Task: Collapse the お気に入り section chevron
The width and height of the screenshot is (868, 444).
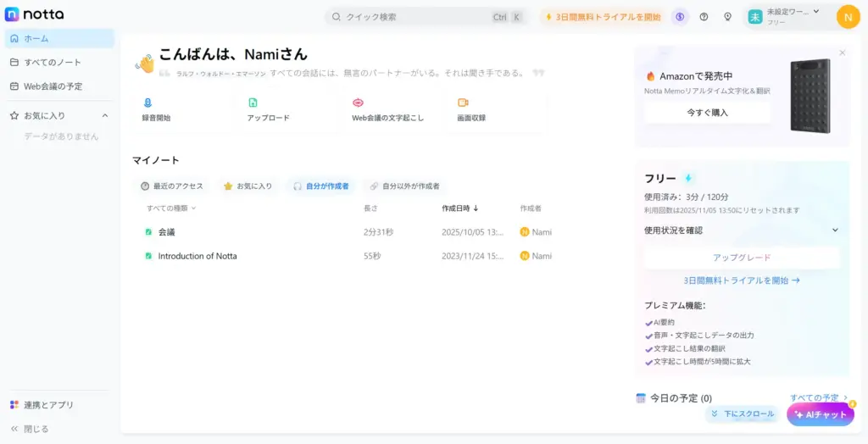Action: [x=105, y=116]
